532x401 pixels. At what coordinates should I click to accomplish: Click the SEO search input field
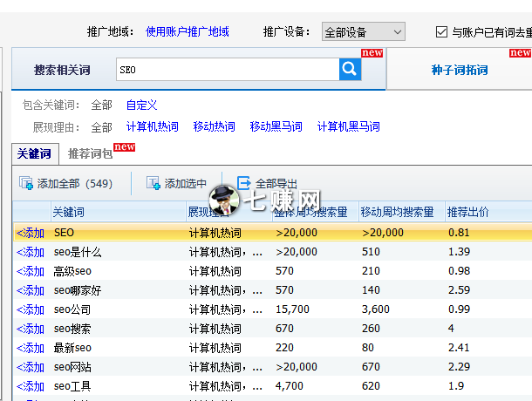(x=228, y=69)
